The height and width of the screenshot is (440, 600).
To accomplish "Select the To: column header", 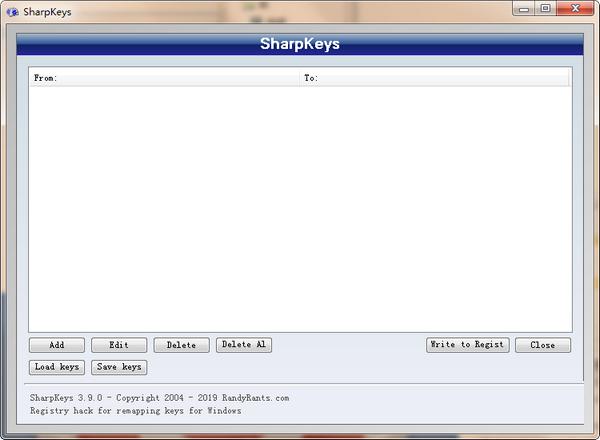I will (x=435, y=78).
